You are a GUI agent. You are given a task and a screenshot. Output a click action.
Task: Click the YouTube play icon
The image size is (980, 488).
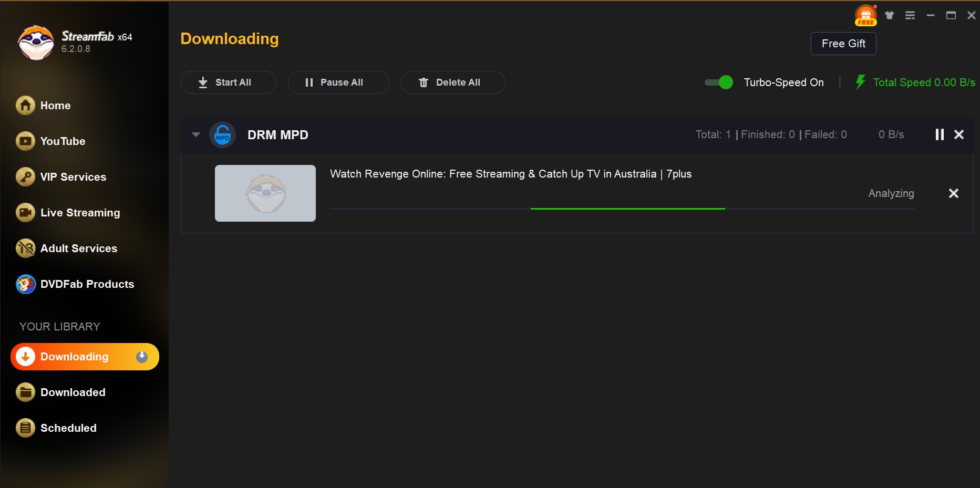click(25, 141)
